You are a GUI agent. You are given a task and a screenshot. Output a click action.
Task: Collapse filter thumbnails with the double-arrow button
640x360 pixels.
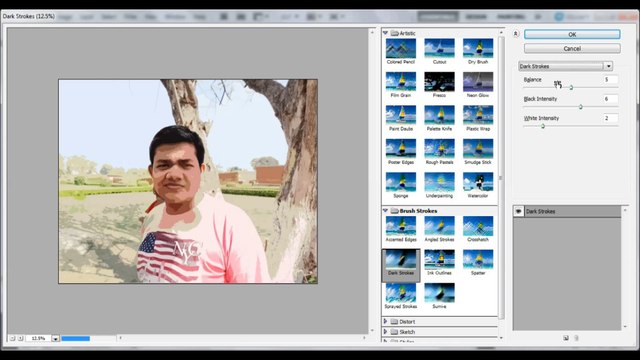tap(516, 34)
